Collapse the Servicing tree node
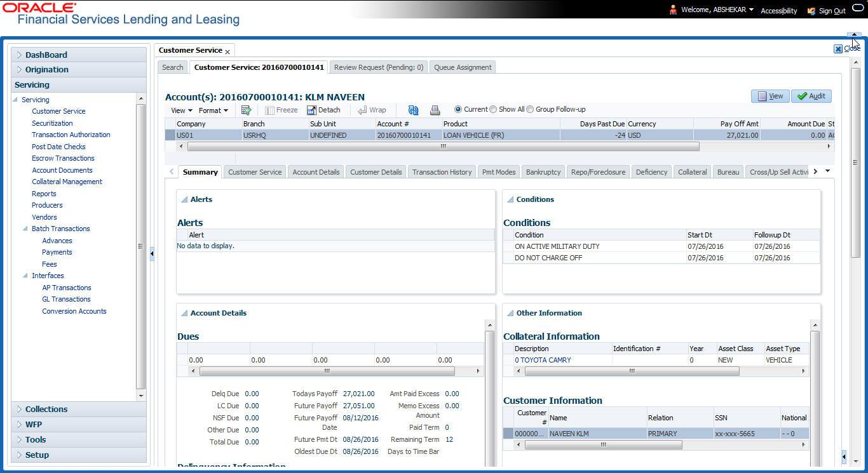Image resolution: width=868 pixels, height=473 pixels. point(16,100)
